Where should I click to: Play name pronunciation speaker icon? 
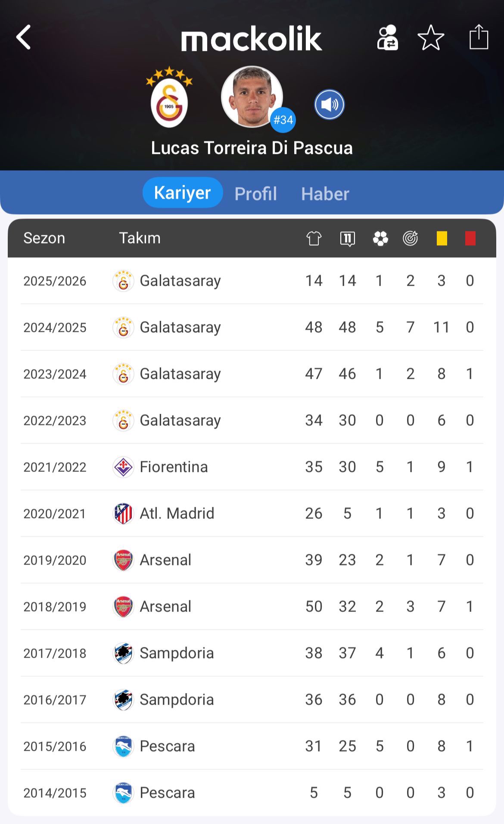(x=329, y=104)
